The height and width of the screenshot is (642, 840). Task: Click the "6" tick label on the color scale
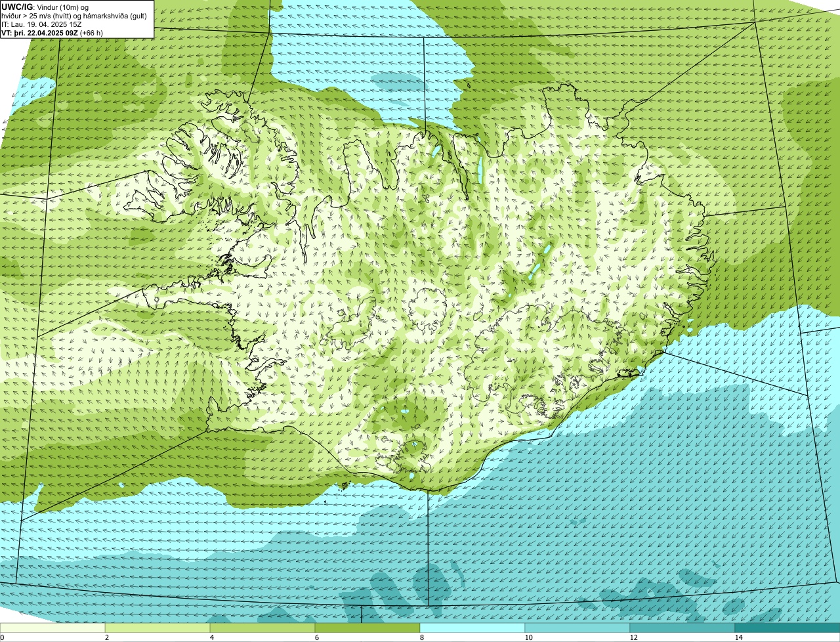[x=317, y=637]
